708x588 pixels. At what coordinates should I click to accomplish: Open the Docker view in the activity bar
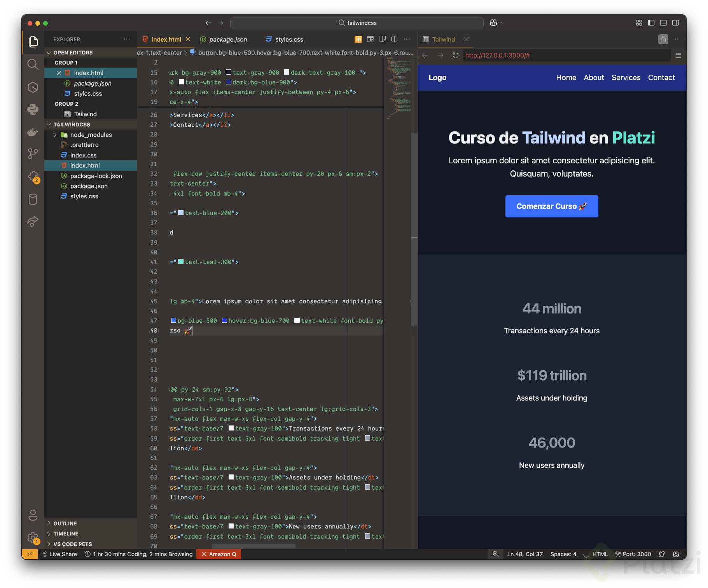pos(33,132)
